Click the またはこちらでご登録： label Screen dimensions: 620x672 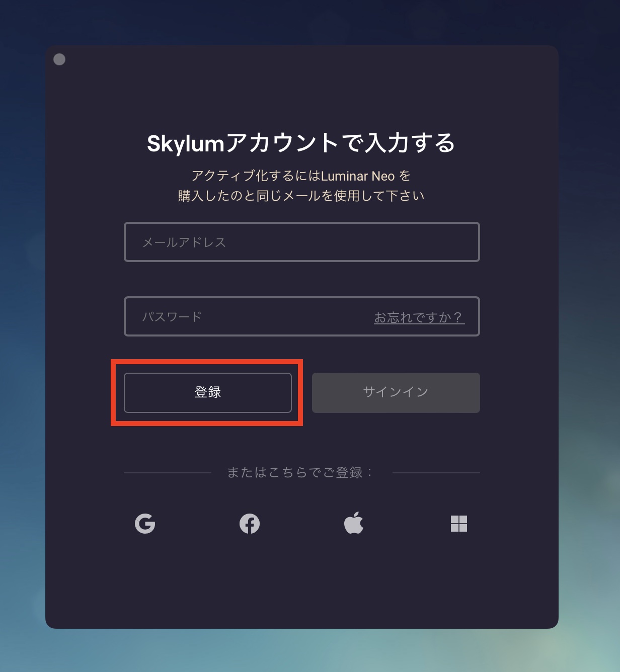(x=300, y=472)
